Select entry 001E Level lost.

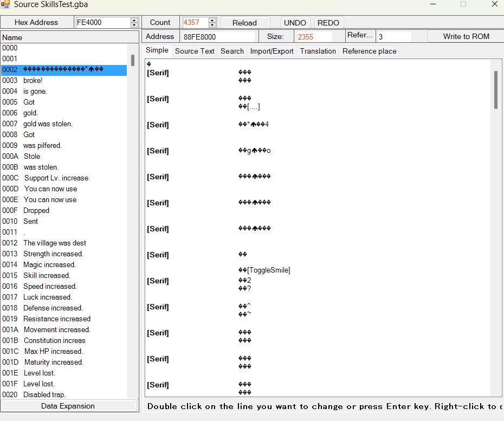(64, 373)
